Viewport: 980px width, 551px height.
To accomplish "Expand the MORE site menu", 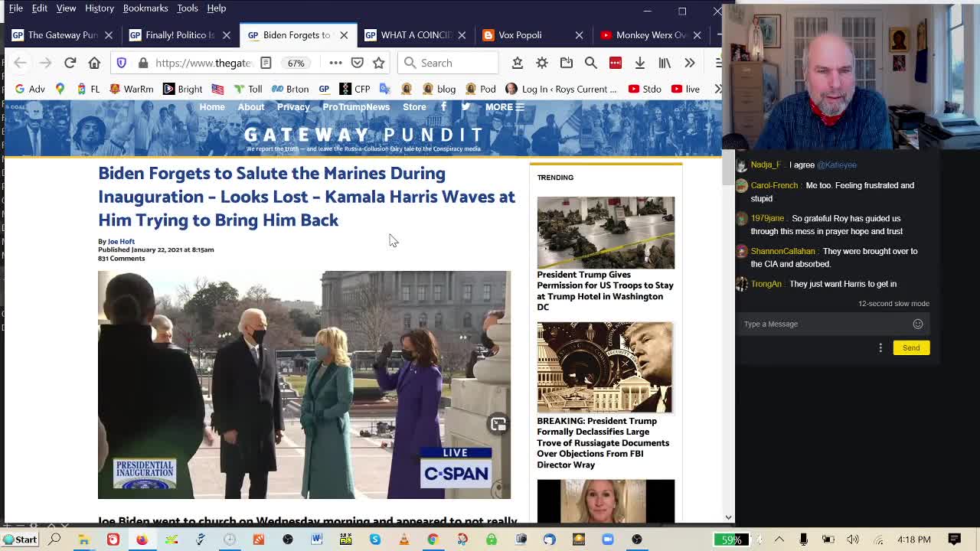I will 505,107.
